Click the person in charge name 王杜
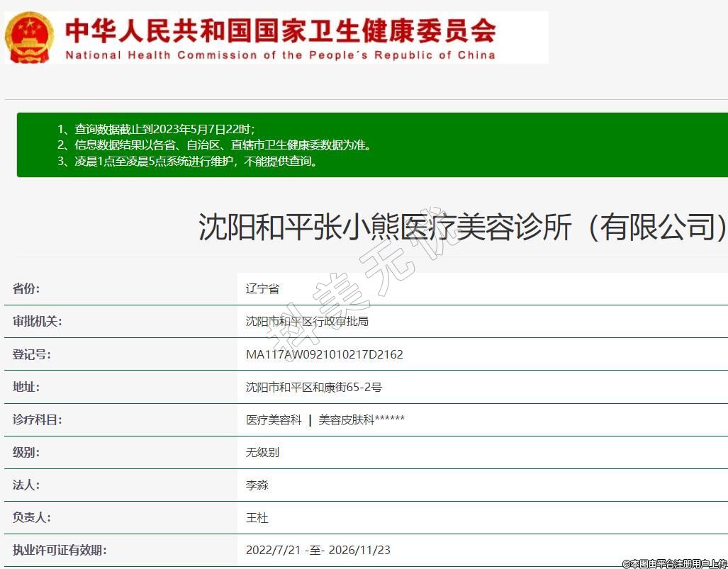The image size is (728, 569). coord(257,518)
